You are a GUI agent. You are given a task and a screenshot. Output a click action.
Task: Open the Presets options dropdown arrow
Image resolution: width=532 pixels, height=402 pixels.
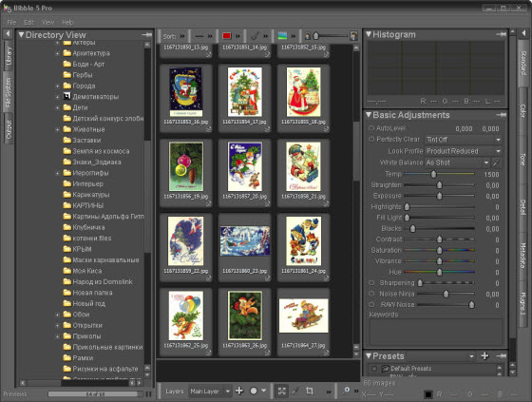click(471, 356)
